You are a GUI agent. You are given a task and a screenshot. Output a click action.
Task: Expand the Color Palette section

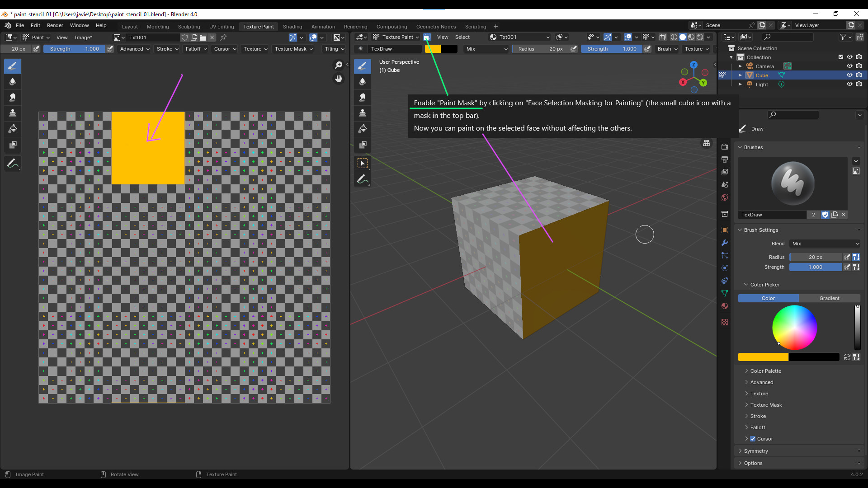pos(765,371)
